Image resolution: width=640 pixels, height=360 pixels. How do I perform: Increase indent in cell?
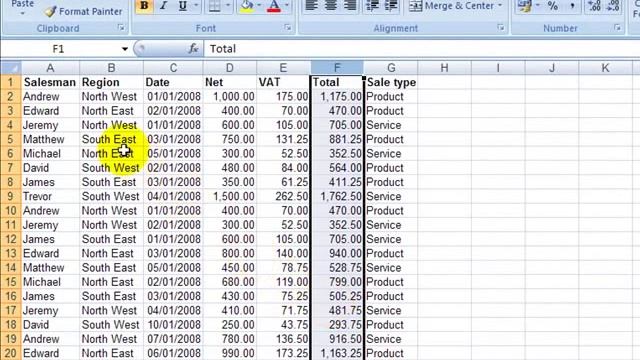391,6
